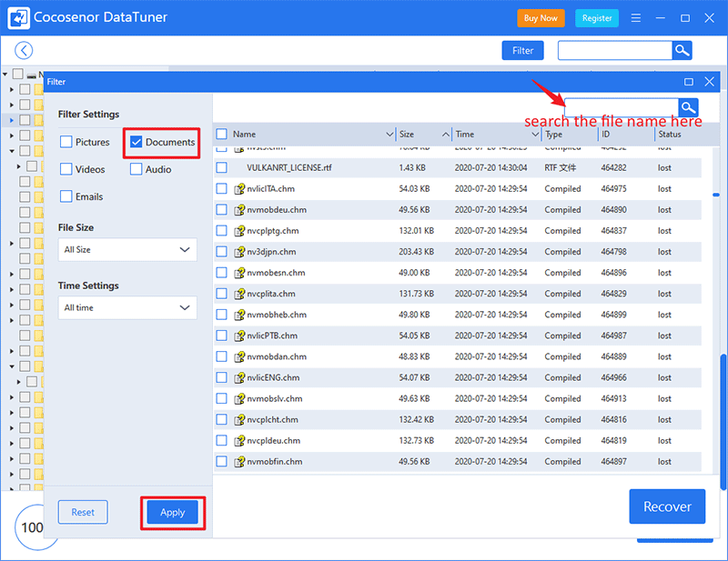Open the File Size dropdown
The width and height of the screenshot is (728, 561).
[127, 250]
